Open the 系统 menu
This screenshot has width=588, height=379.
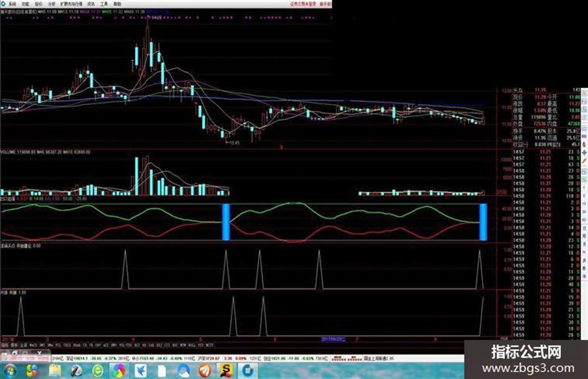click(x=12, y=4)
